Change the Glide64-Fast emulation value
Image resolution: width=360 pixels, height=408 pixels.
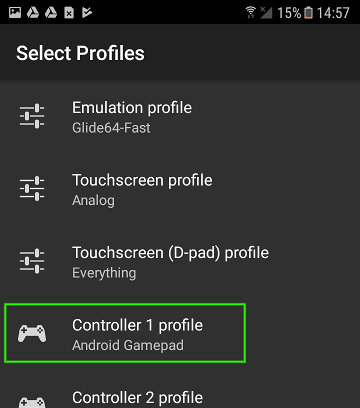pos(111,128)
